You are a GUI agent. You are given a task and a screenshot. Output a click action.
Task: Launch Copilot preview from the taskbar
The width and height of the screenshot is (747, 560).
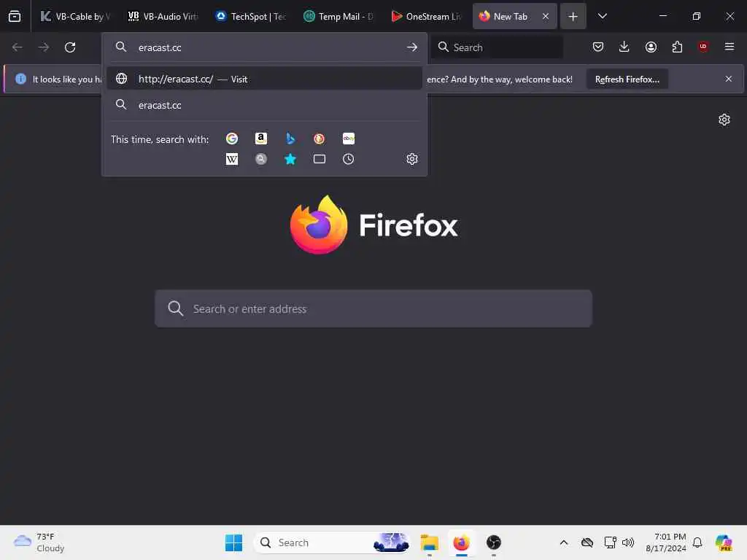[x=724, y=542]
